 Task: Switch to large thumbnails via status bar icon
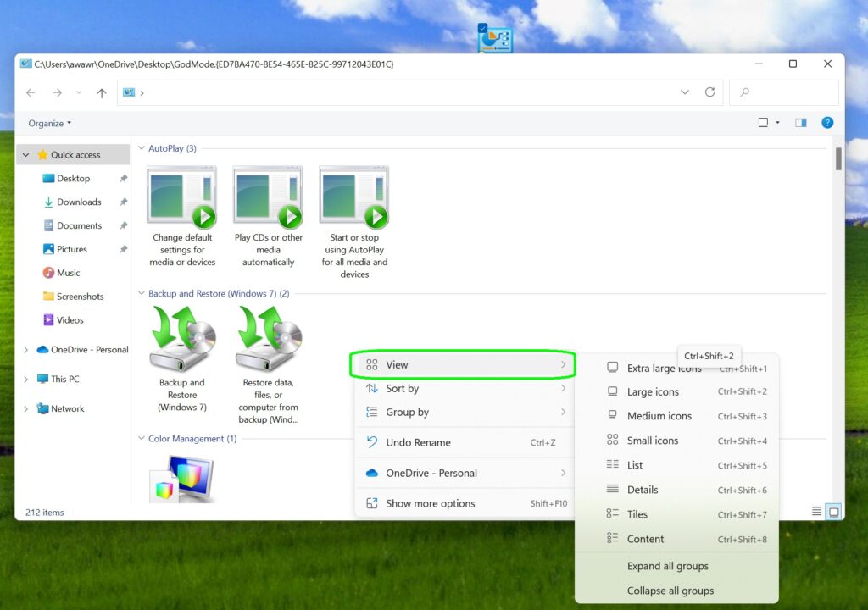[833, 512]
